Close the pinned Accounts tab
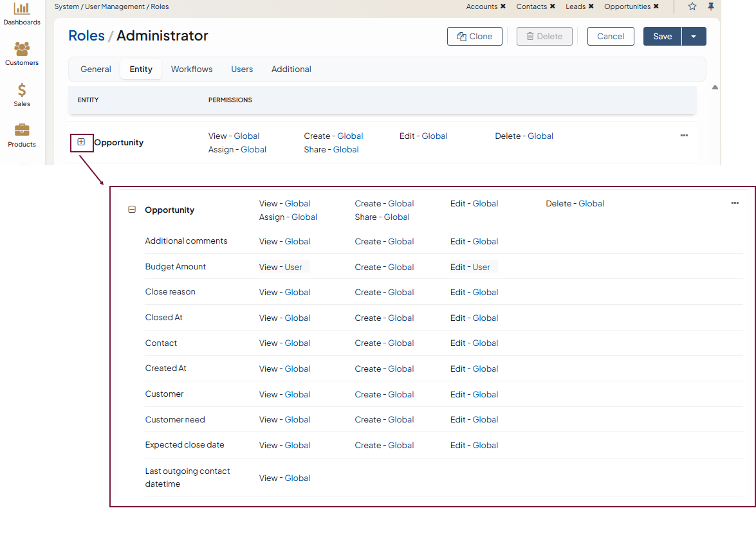This screenshot has width=756, height=535. click(503, 6)
